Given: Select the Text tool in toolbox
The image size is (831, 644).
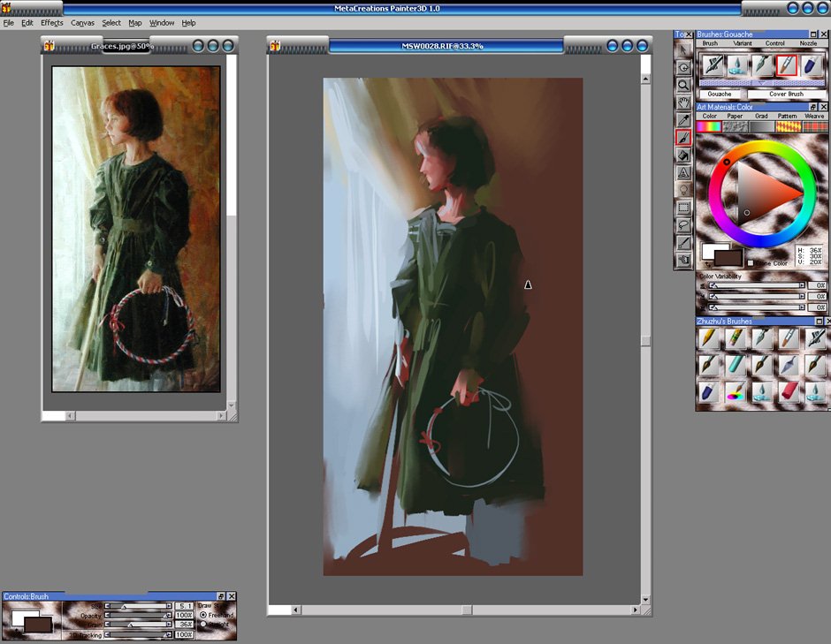Looking at the screenshot, I should [683, 172].
